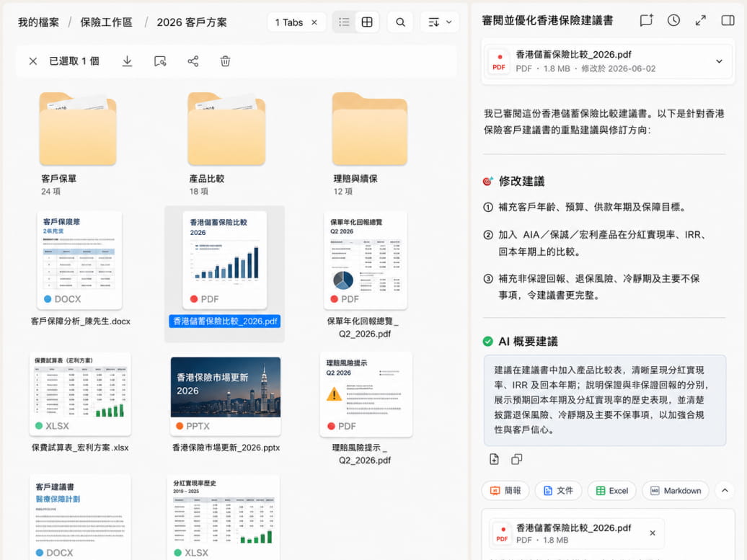Image resolution: width=747 pixels, height=560 pixels.
Task: Click the 12 項 count under 理賠與續保
Action: coord(342,192)
